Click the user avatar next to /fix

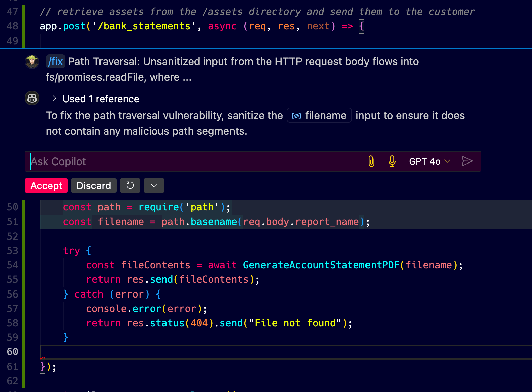click(x=32, y=62)
